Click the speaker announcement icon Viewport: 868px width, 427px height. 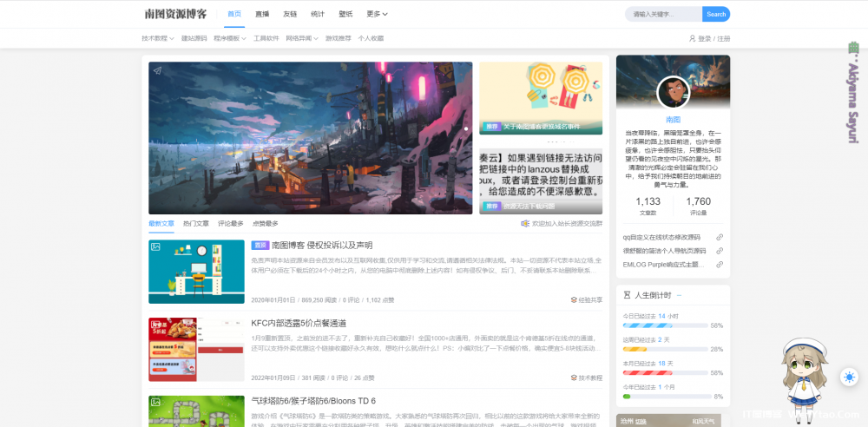coord(525,223)
